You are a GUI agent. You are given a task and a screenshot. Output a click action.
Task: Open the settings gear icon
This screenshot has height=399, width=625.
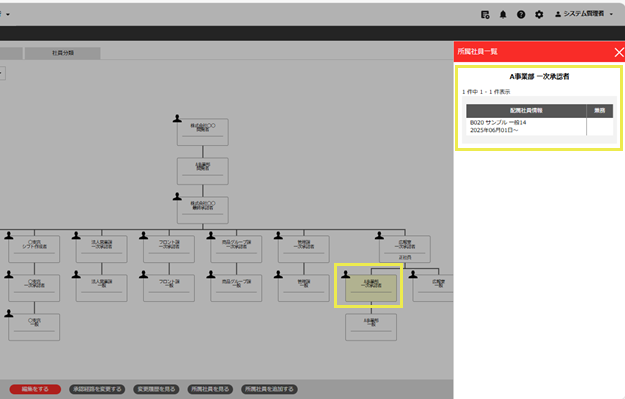[539, 15]
